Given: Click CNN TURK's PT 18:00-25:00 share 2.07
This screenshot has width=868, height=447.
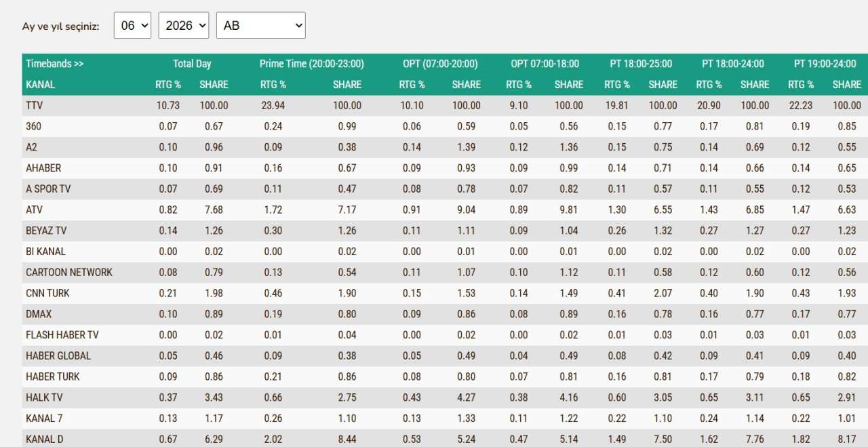Looking at the screenshot, I should point(663,294).
